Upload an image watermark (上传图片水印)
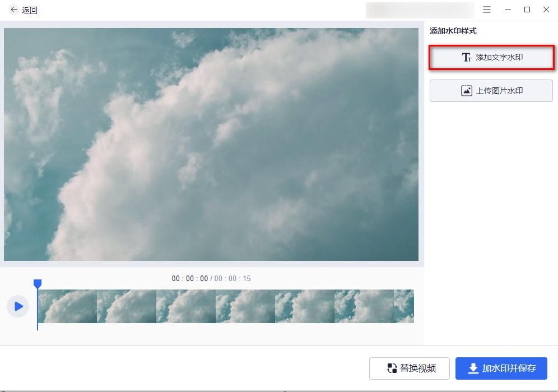558x392 pixels. 491,91
